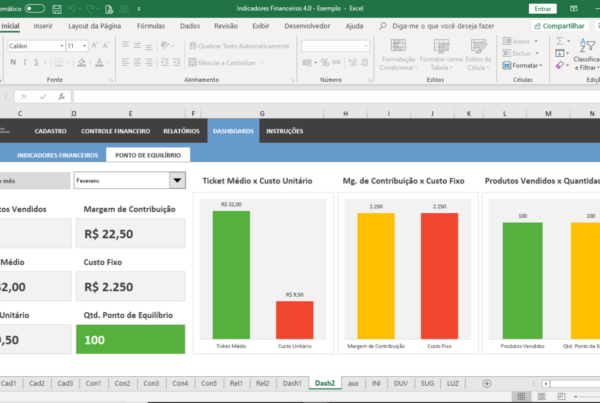Decrease font size with the smaller A icon
The image size is (600, 403).
106,46
